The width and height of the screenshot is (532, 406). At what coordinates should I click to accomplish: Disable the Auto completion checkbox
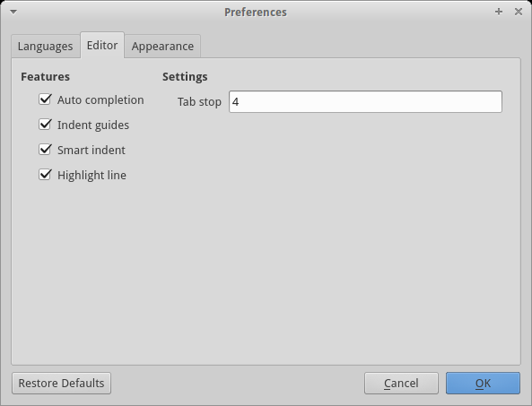[45, 99]
